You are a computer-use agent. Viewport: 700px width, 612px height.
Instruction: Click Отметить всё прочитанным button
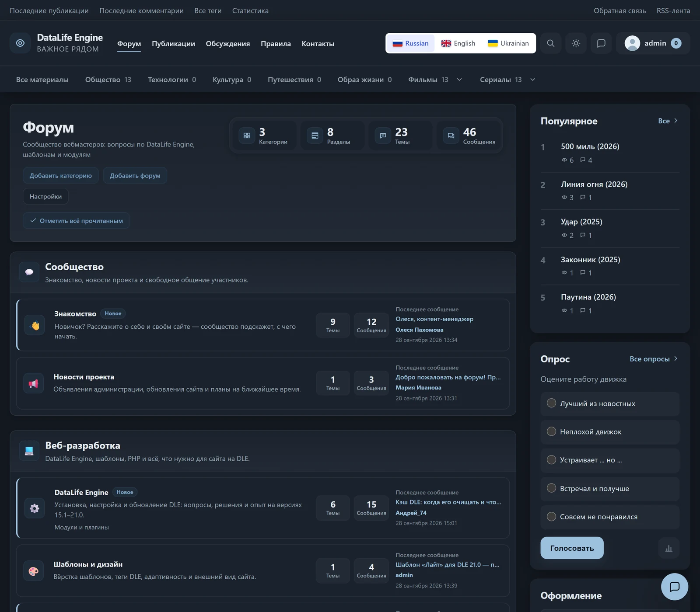pos(77,221)
